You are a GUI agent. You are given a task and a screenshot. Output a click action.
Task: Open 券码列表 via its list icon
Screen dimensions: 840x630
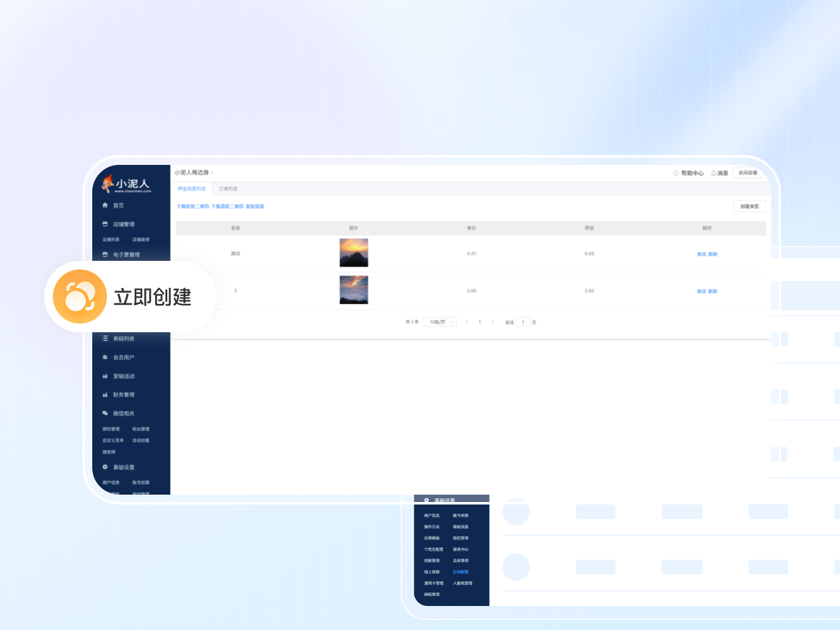[105, 339]
